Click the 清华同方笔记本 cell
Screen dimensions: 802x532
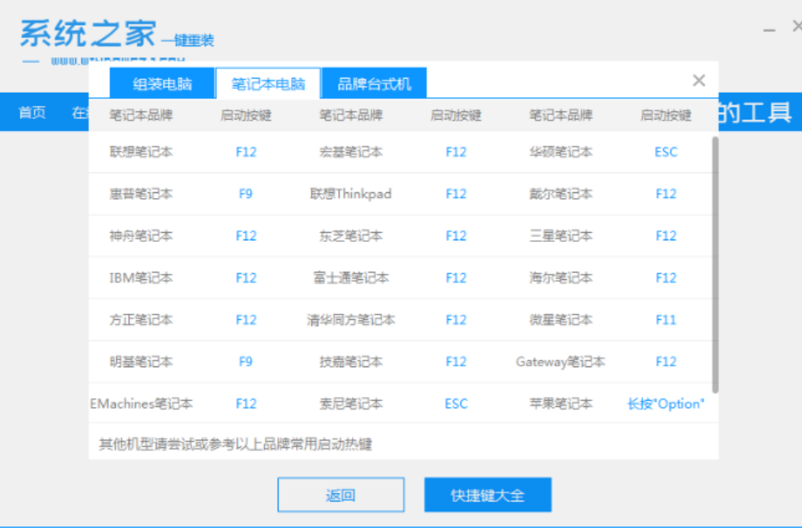[x=351, y=320]
